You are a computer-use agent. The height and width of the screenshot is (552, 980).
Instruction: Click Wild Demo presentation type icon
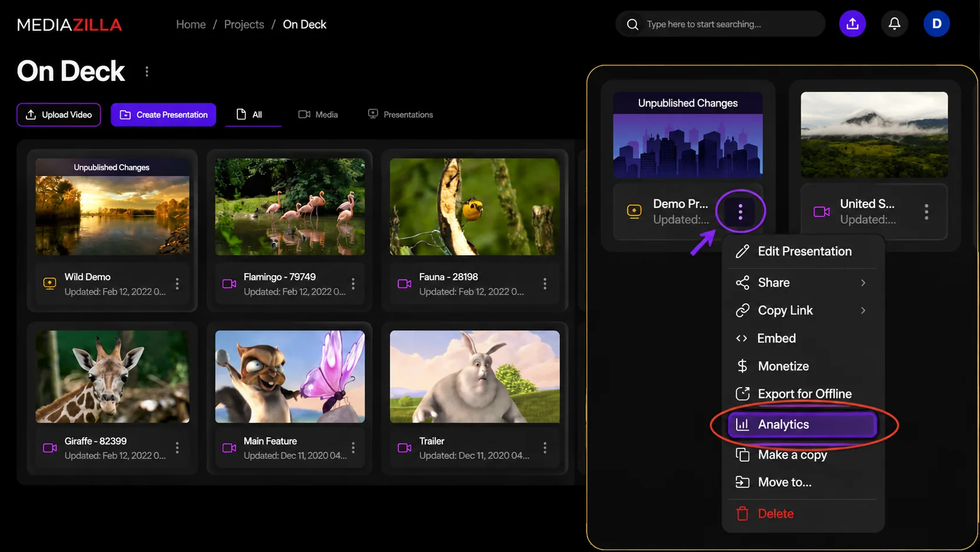pyautogui.click(x=50, y=284)
